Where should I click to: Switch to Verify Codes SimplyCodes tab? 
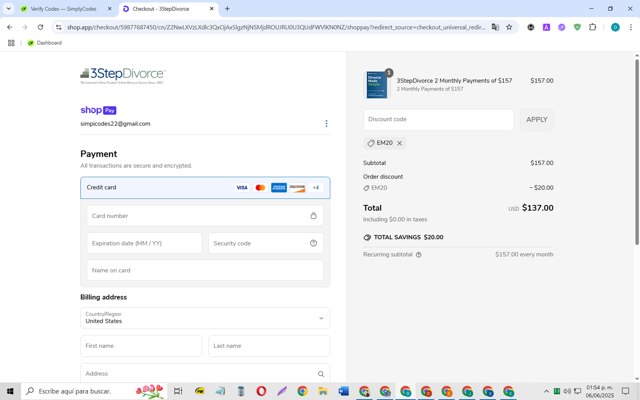pyautogui.click(x=63, y=9)
